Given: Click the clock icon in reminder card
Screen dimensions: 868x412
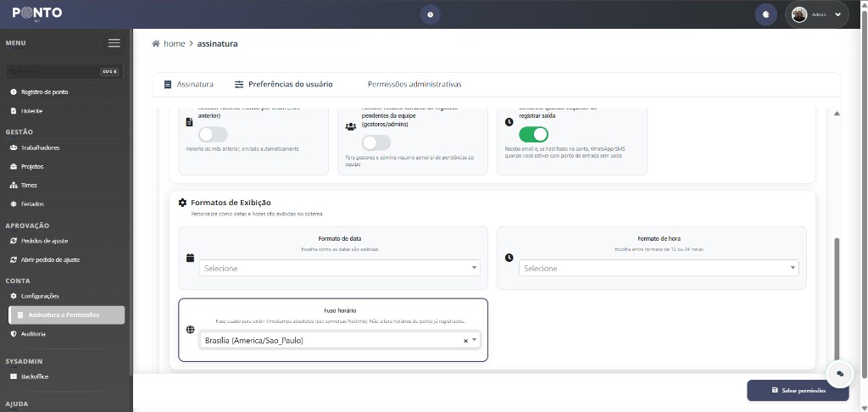Looking at the screenshot, I should pos(509,122).
